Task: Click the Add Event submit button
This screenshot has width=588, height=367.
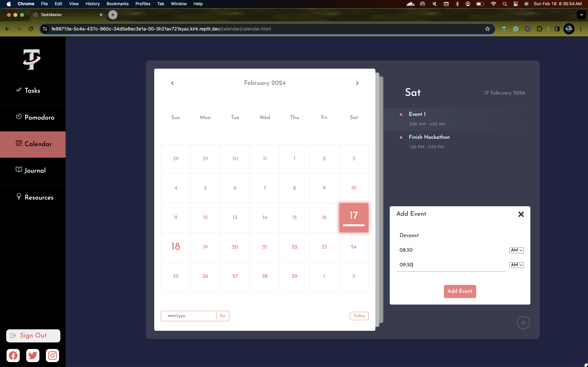Action: (x=460, y=291)
